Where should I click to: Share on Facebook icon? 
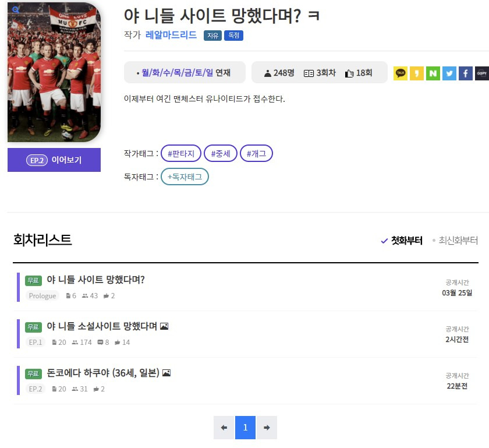tap(465, 73)
